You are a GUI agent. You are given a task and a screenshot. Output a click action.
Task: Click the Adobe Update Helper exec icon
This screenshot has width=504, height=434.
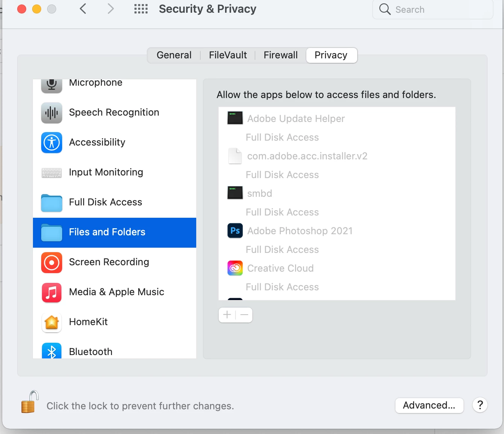(x=235, y=118)
